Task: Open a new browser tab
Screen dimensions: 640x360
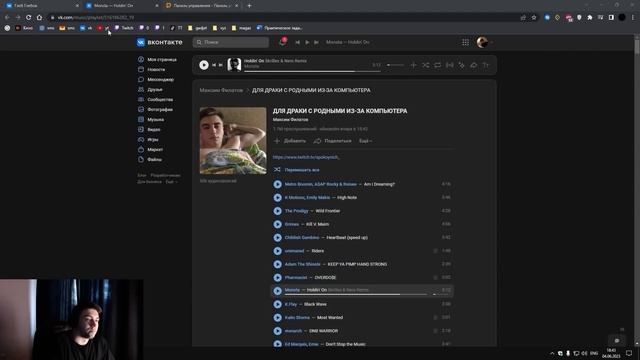Action: coord(249,6)
